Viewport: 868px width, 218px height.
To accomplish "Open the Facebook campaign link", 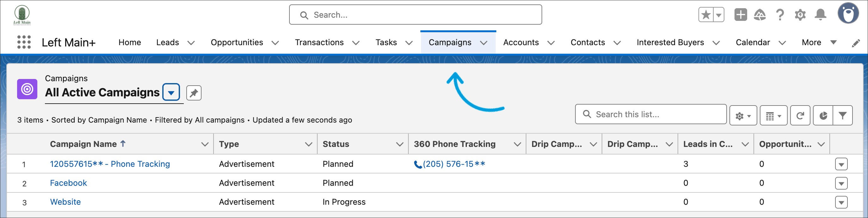I will (x=68, y=183).
